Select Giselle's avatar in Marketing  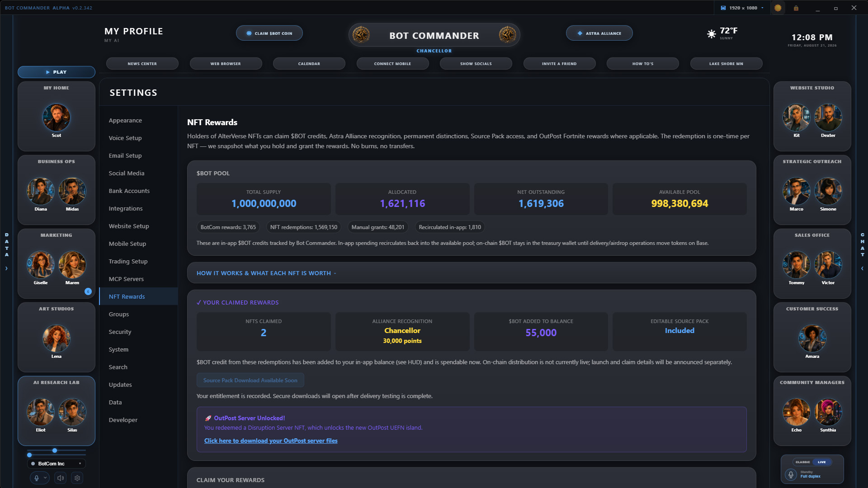(41, 265)
